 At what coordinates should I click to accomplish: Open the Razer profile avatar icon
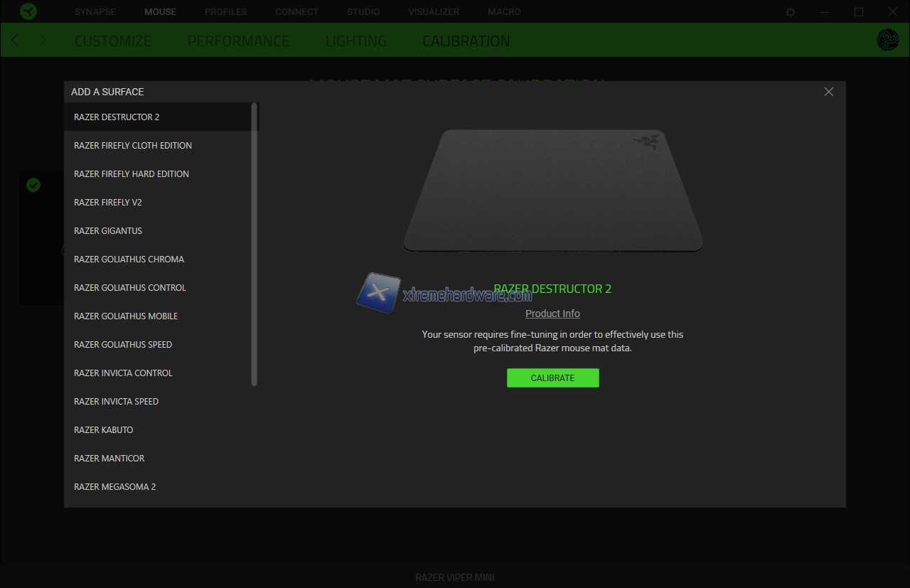pyautogui.click(x=887, y=41)
